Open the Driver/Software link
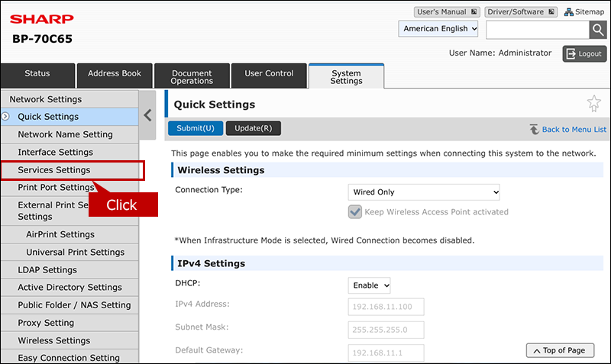The height and width of the screenshot is (364, 611). pos(521,12)
